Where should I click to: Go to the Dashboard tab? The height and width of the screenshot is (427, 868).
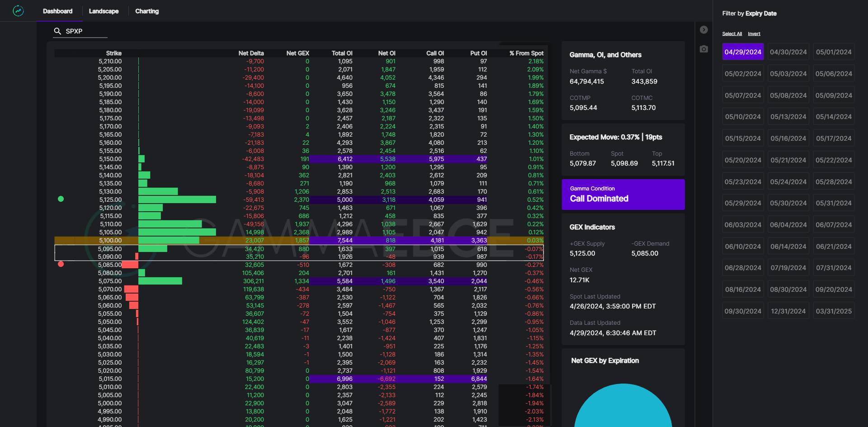tap(57, 11)
